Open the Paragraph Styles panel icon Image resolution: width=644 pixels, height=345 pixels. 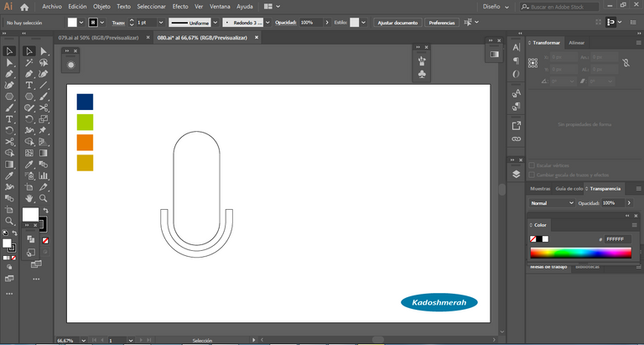(517, 107)
